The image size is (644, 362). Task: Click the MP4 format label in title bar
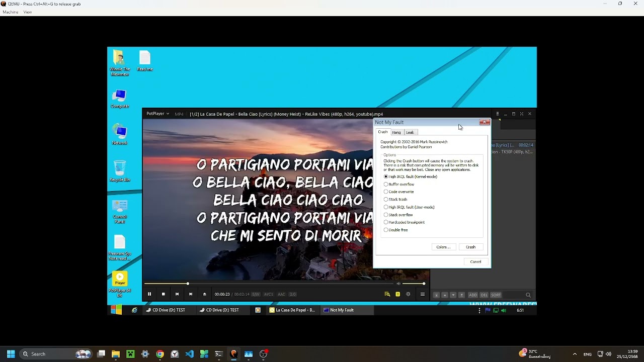(x=179, y=114)
